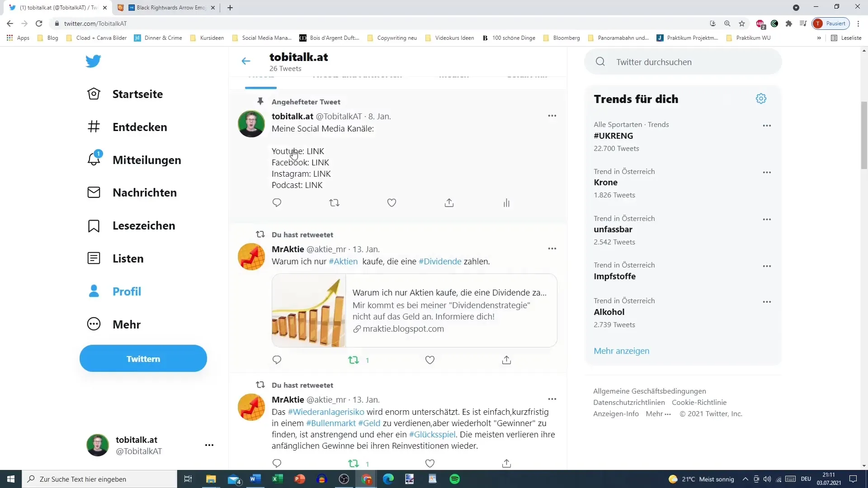
Task: Open account options next to @TobitalkAT
Action: (209, 445)
